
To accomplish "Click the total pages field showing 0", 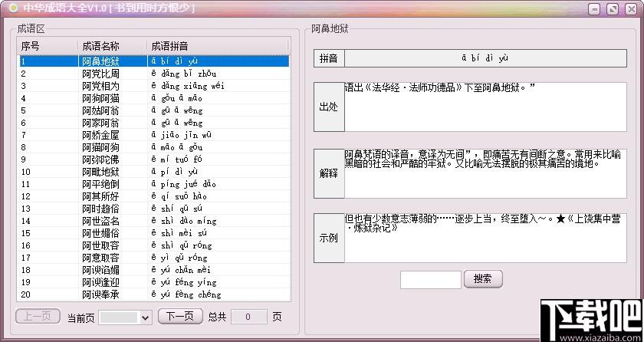I will coord(249,317).
